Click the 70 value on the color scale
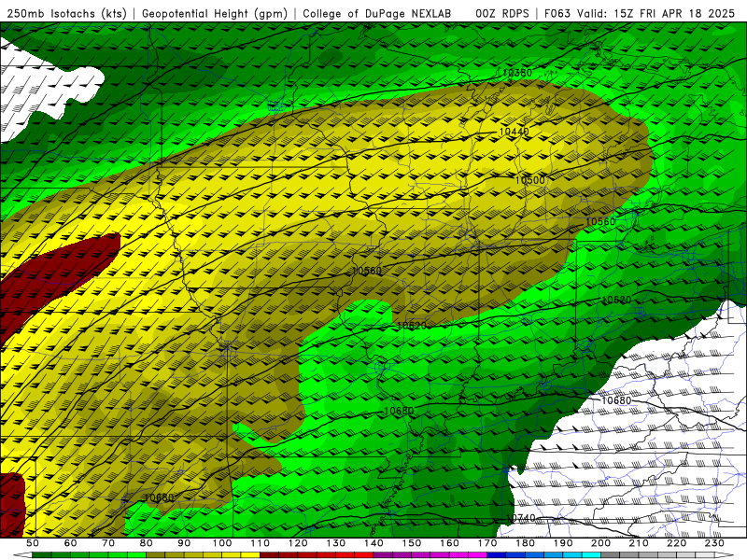The width and height of the screenshot is (747, 560). pyautogui.click(x=108, y=543)
